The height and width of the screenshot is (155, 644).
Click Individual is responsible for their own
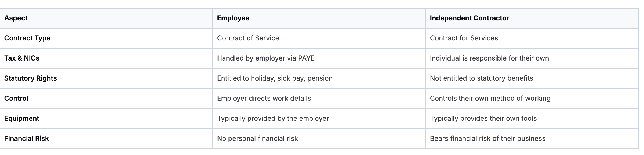[x=489, y=58]
